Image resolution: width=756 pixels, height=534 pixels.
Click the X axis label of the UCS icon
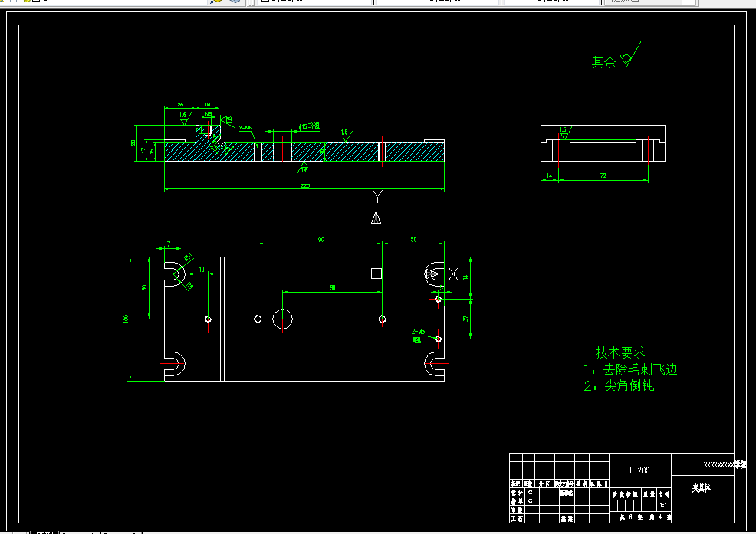coord(453,274)
